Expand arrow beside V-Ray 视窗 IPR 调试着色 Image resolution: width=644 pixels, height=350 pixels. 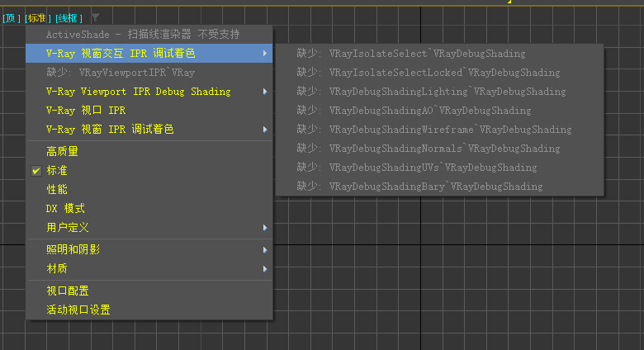265,130
